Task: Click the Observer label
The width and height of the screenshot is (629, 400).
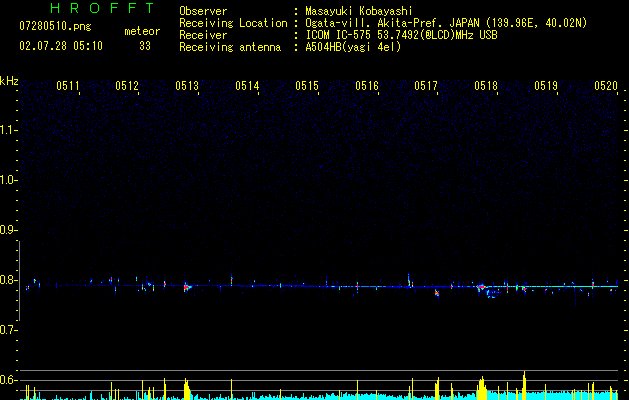Action: click(x=203, y=11)
